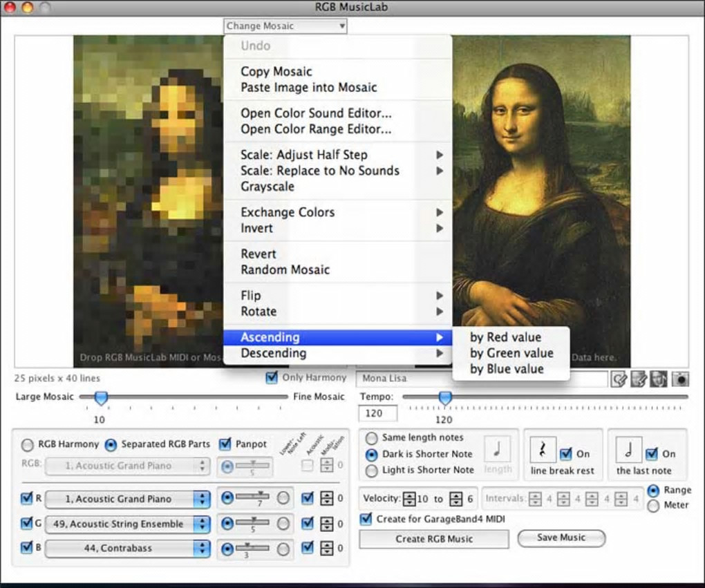Click the modulation stepper in the R row
This screenshot has height=588, width=705.
[x=326, y=498]
